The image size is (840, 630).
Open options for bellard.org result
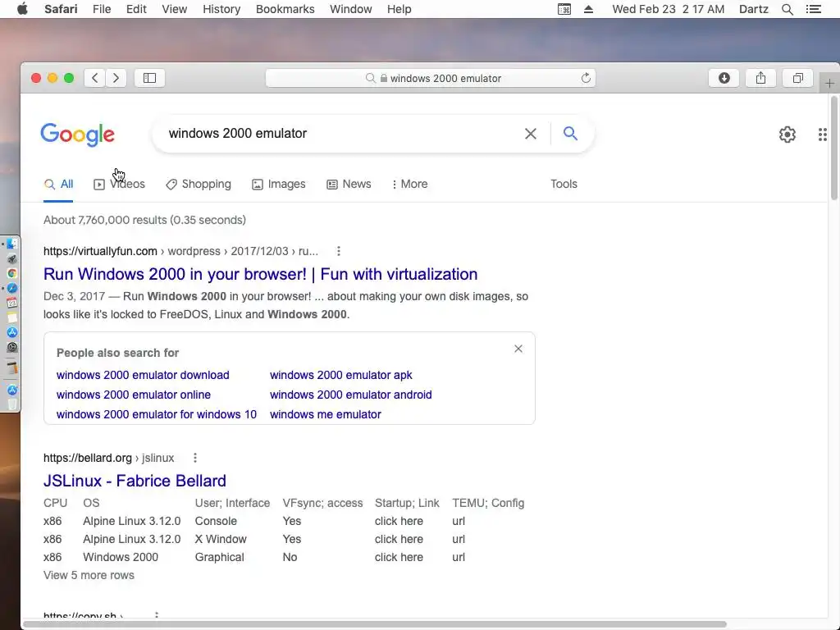[x=195, y=458]
